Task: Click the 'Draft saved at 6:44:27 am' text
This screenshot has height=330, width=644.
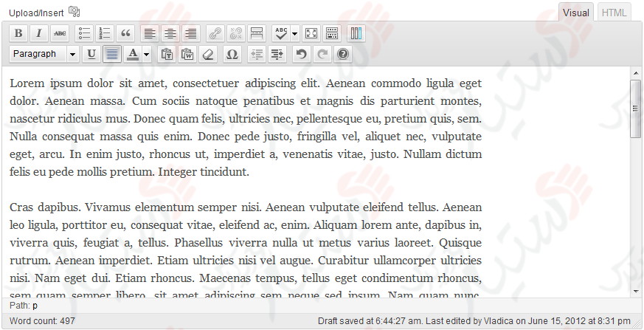Action: [x=370, y=321]
